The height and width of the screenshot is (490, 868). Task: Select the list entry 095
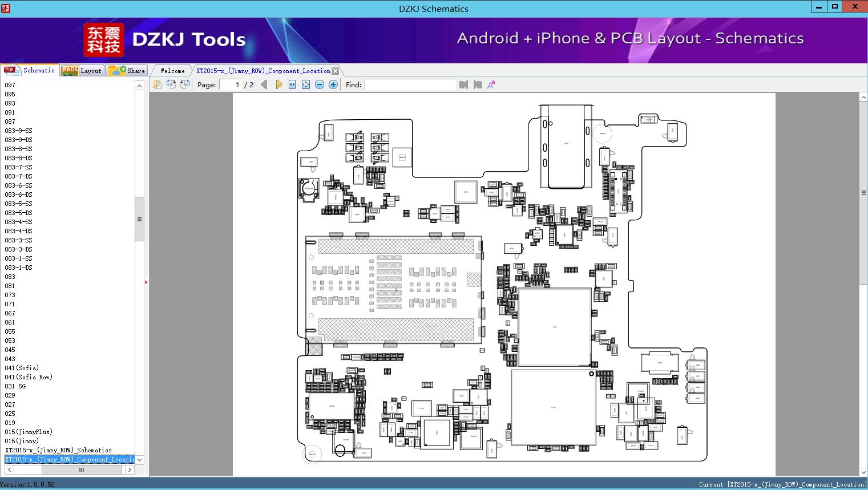(x=10, y=94)
